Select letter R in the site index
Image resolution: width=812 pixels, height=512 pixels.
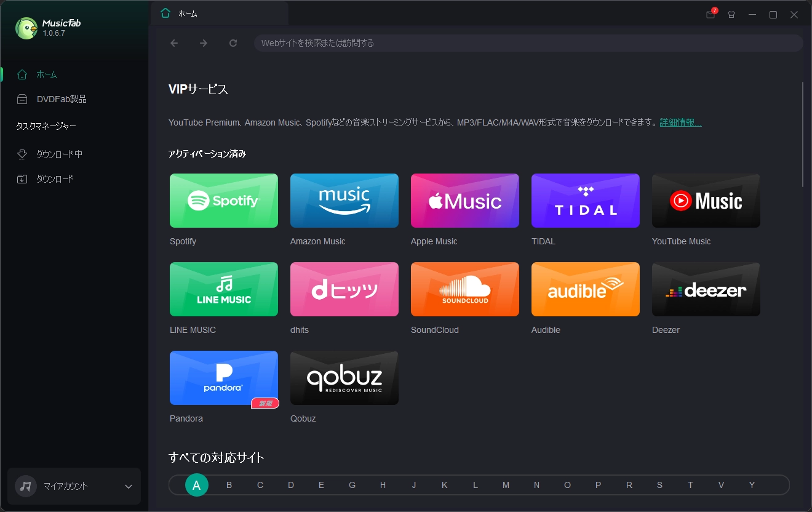coord(629,485)
